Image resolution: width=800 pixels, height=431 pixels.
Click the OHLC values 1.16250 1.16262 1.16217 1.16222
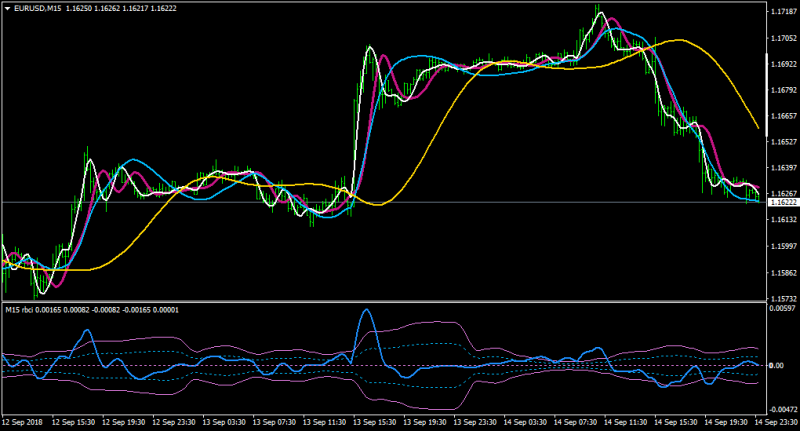coord(121,9)
